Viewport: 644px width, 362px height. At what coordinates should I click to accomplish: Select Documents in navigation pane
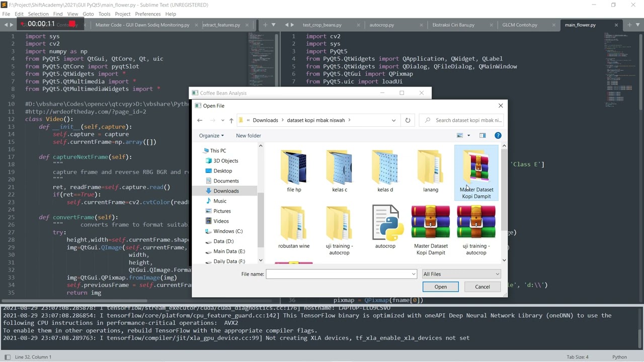226,181
